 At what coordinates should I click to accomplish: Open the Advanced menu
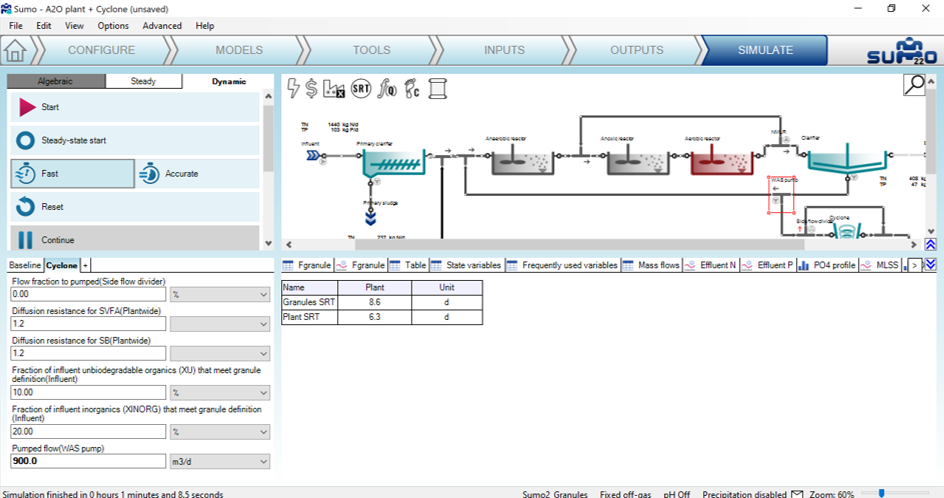162,25
